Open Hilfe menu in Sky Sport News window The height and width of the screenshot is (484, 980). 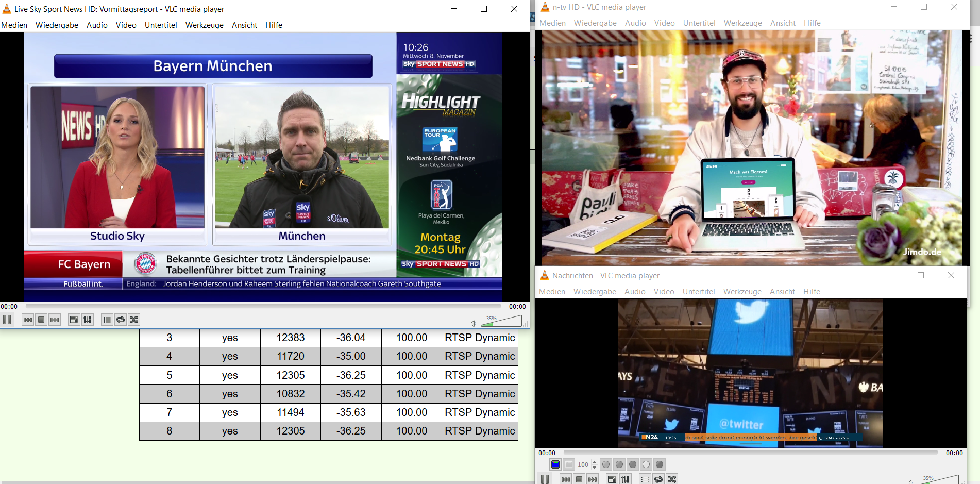pos(274,25)
